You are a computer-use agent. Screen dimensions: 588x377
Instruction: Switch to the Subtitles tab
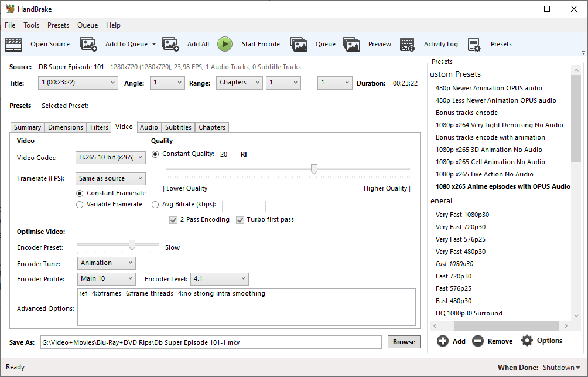[x=178, y=127]
